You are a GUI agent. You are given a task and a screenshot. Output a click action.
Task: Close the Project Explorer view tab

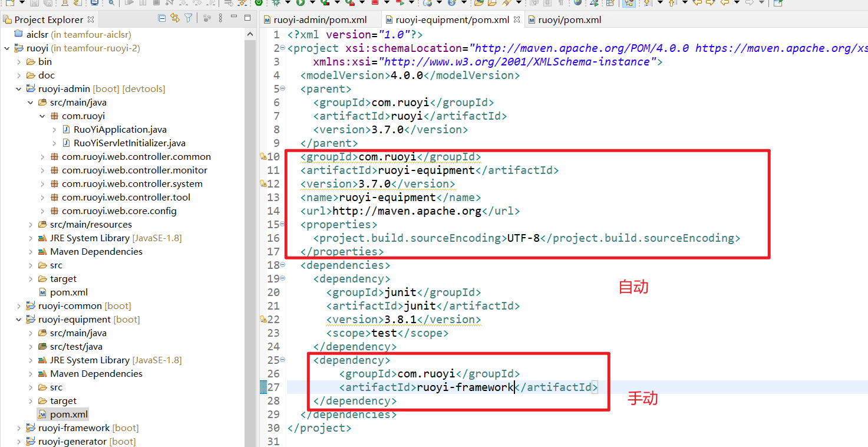90,19
